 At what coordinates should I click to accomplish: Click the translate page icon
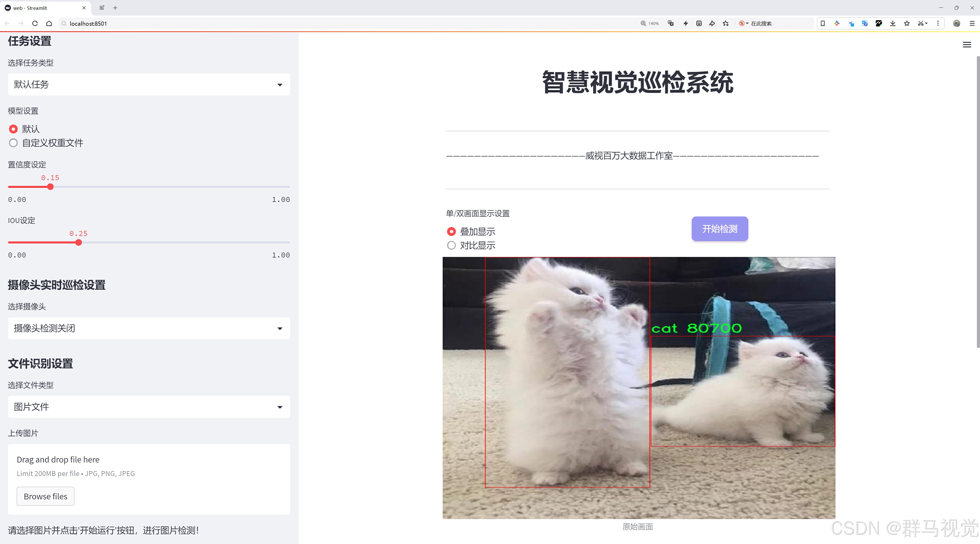(x=671, y=24)
